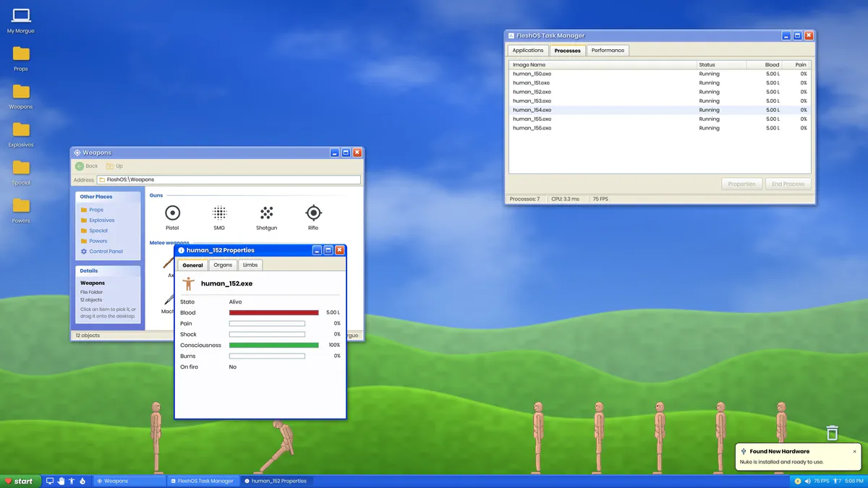The width and height of the screenshot is (868, 488).
Task: Click the yellow nuke tray icon
Action: (x=798, y=481)
